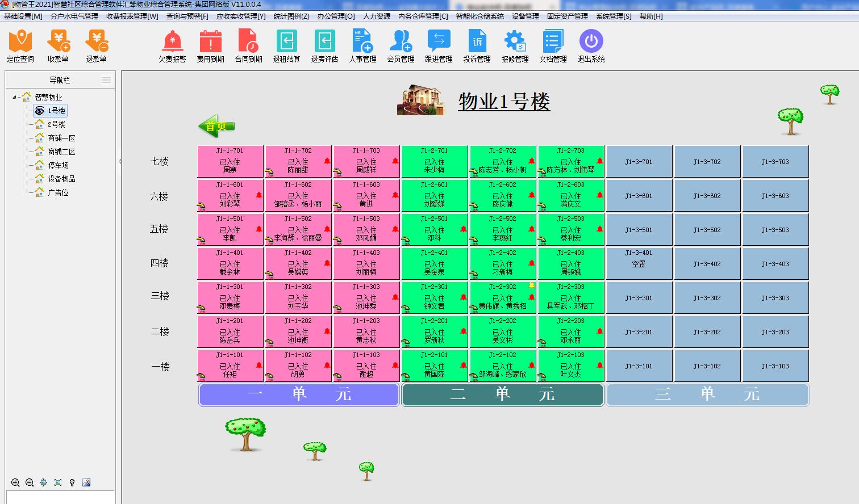Open the 欠费报警 arrears alarm
The image size is (859, 504).
[x=172, y=46]
